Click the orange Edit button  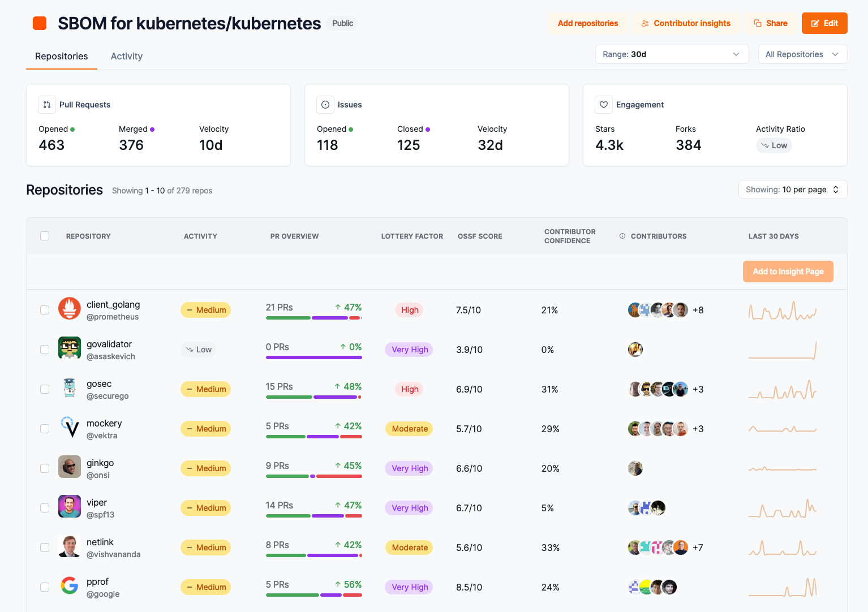[x=824, y=23]
